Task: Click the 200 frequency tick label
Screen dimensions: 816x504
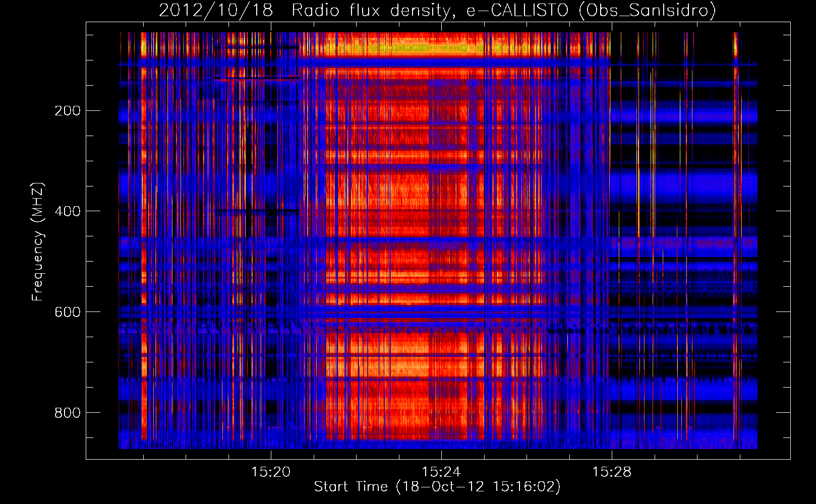Action: [68, 110]
